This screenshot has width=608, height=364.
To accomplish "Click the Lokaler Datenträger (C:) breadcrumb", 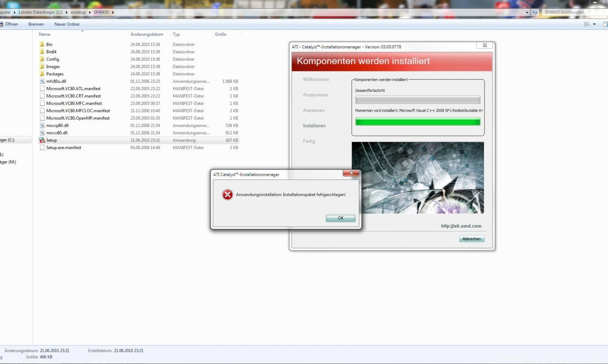I will tap(40, 12).
